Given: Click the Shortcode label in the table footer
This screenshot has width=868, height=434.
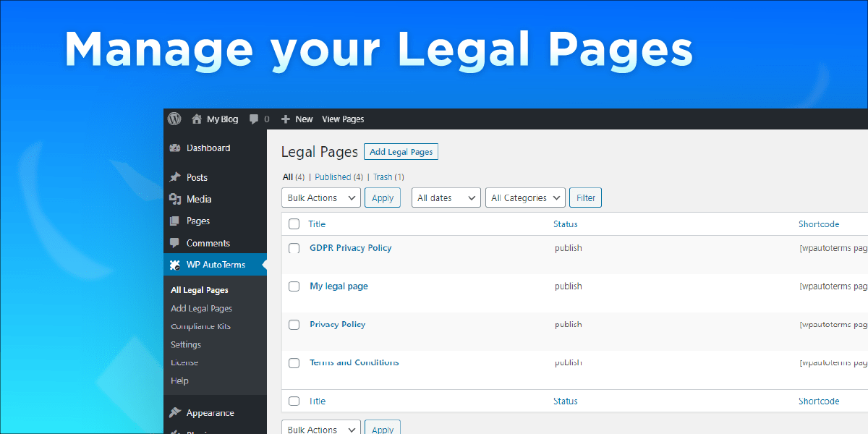Looking at the screenshot, I should tap(819, 401).
